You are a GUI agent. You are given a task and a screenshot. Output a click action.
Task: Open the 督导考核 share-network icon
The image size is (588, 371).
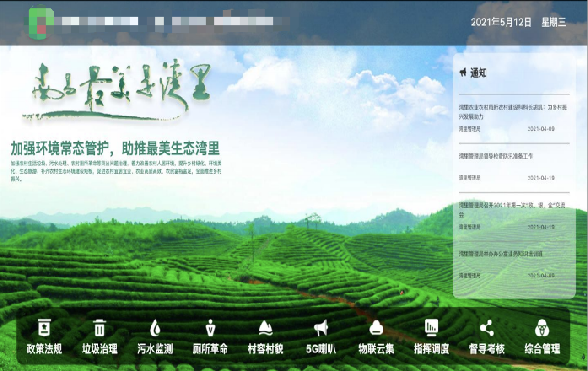coord(487,328)
